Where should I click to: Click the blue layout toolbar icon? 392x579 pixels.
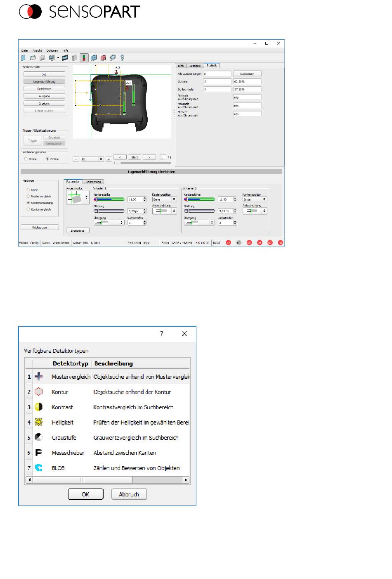94,58
